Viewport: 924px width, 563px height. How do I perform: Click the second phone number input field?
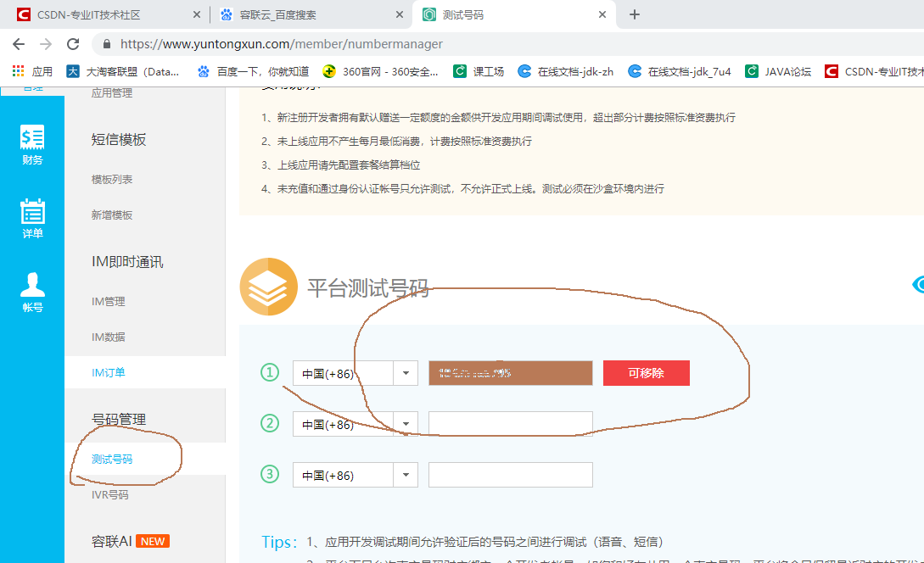tap(510, 423)
